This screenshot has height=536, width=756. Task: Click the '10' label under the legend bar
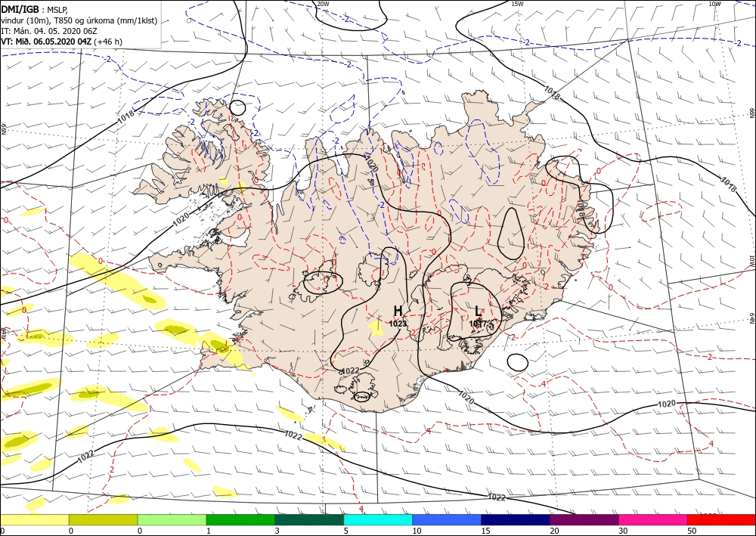point(417,531)
